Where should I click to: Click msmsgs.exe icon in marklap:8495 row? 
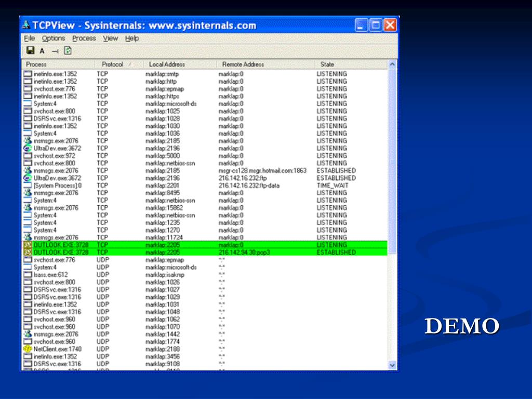28,193
